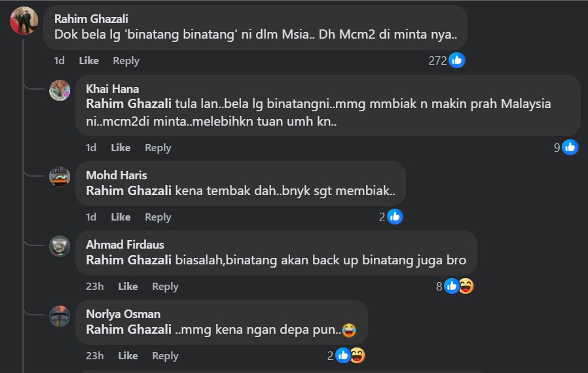Reply to Rahim Ghazali's top comment

point(126,60)
